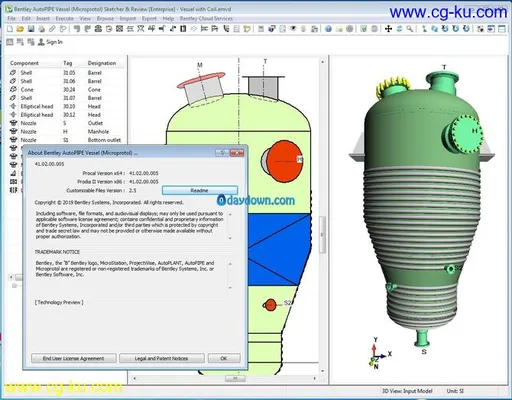This screenshot has height=400, width=512.
Task: Open the File menu
Action: (11, 18)
